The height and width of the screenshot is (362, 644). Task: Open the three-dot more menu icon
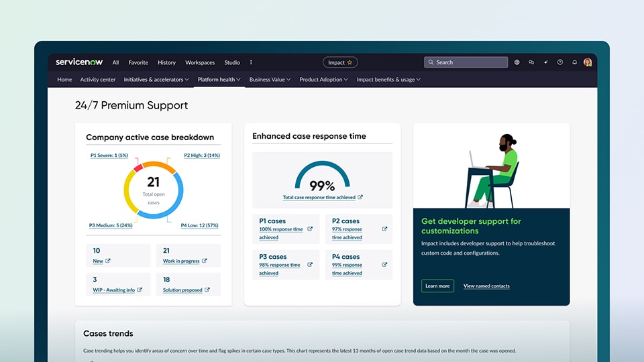tap(251, 62)
